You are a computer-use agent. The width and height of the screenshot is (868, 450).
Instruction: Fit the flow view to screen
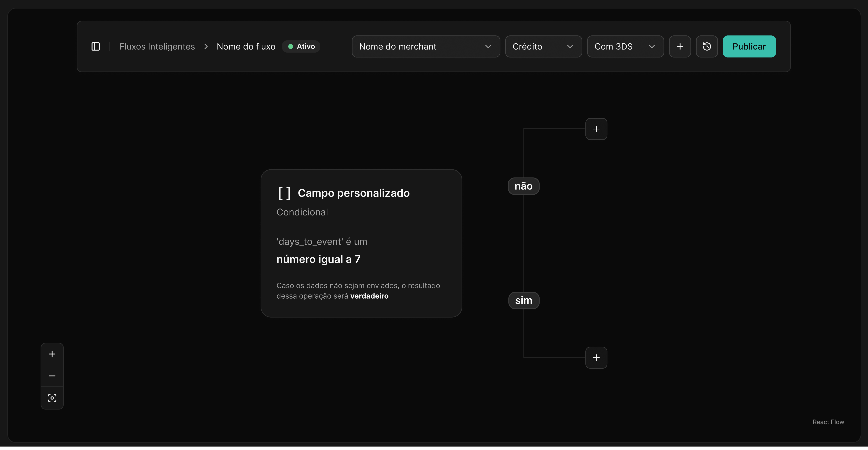(52, 398)
